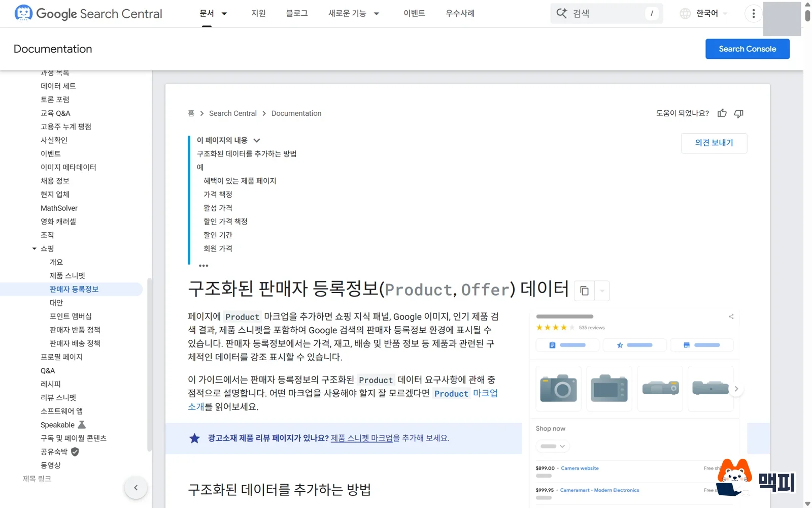This screenshot has height=508, width=812.
Task: Open 동영상 in the sidebar
Action: point(50,465)
